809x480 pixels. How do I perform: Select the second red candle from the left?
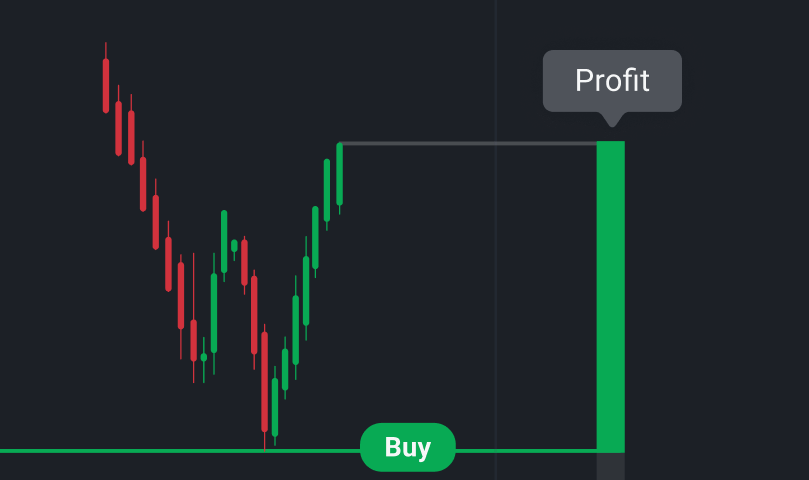118,127
